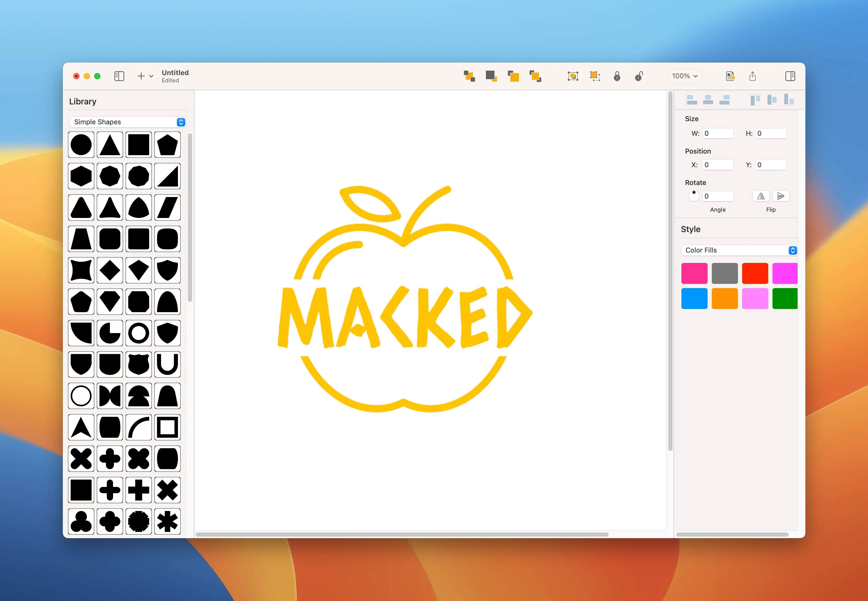868x601 pixels.
Task: Select the bow tie shape
Action: (x=110, y=396)
